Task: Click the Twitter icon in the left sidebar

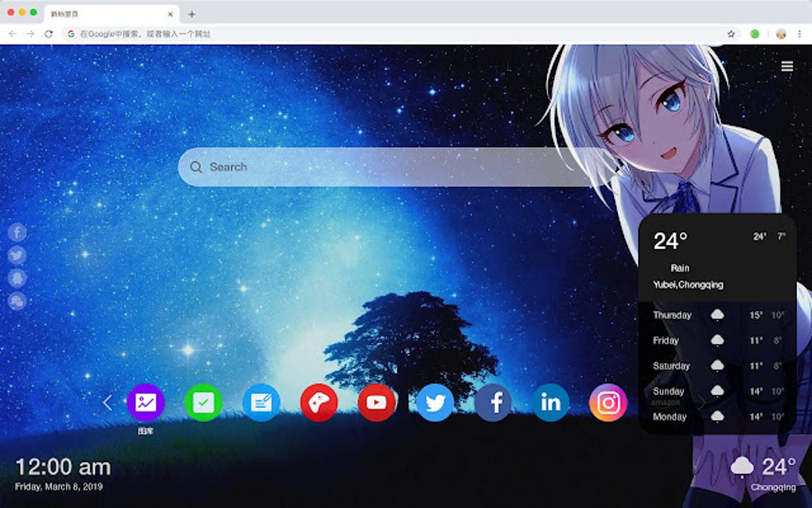Action: click(17, 256)
